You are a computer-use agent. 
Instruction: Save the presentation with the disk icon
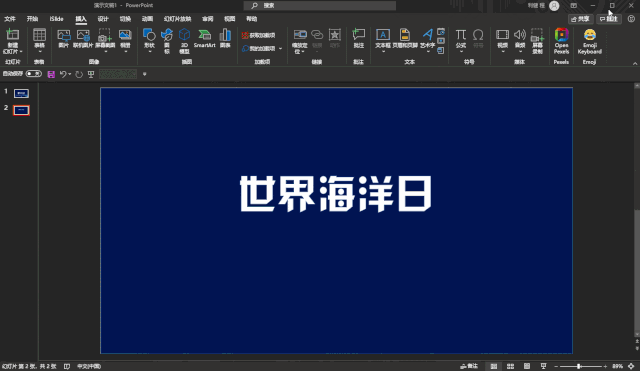tap(51, 74)
